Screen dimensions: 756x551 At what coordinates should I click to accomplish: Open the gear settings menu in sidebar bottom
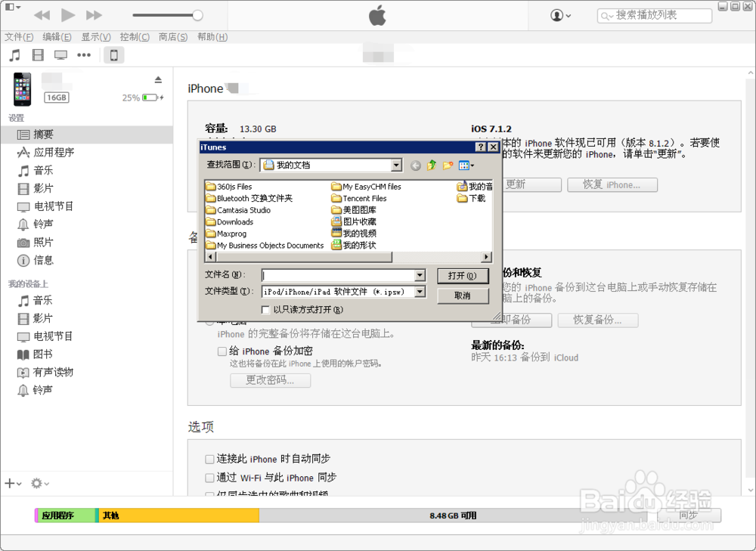[40, 483]
